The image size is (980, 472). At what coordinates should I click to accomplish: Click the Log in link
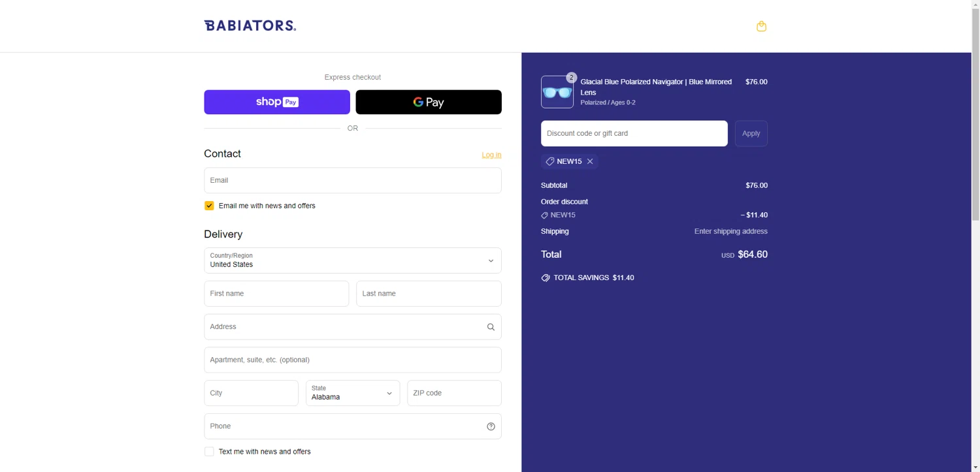coord(491,155)
